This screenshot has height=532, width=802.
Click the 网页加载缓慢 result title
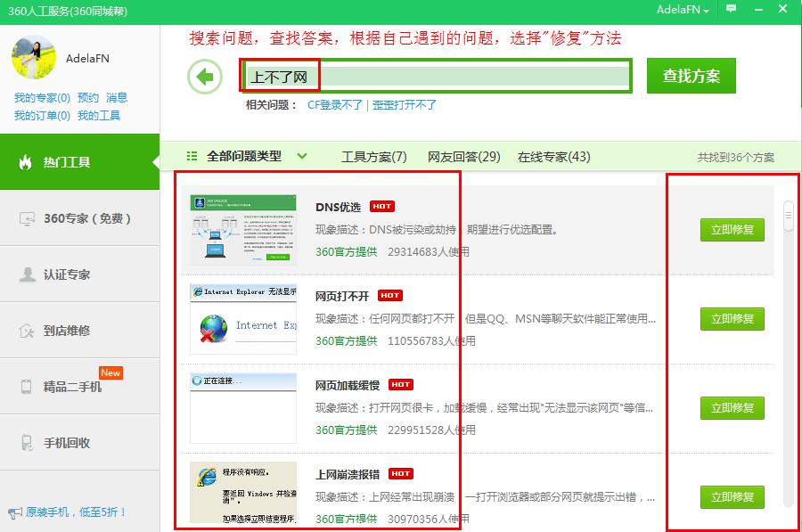point(348,385)
